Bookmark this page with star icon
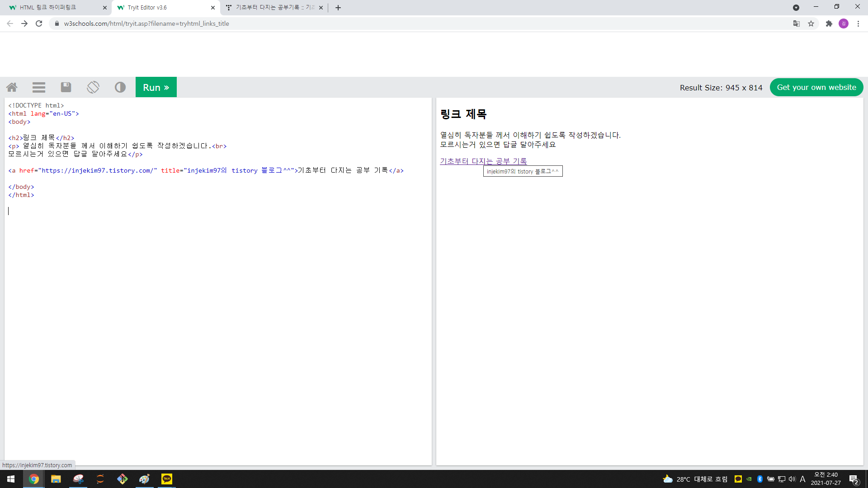Image resolution: width=868 pixels, height=488 pixels. (811, 23)
